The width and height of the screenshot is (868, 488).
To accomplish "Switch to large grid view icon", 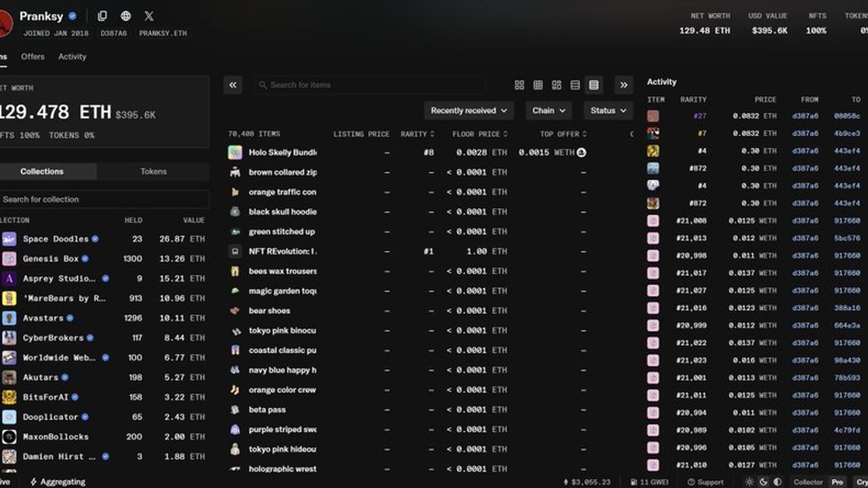I will click(519, 85).
